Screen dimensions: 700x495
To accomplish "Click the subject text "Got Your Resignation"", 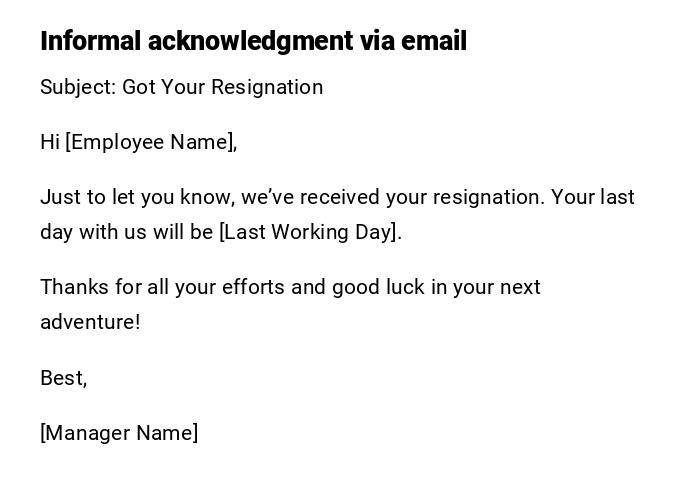I will [223, 87].
